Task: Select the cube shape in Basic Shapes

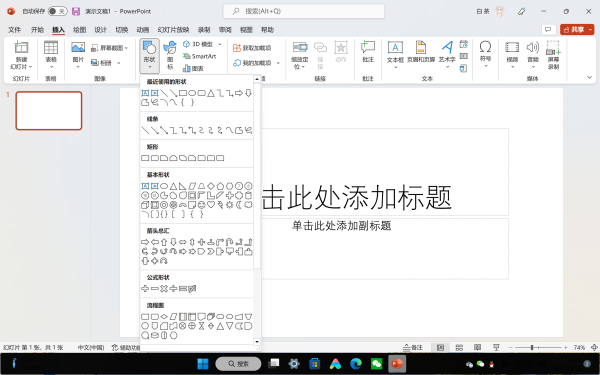Action: 145,205
